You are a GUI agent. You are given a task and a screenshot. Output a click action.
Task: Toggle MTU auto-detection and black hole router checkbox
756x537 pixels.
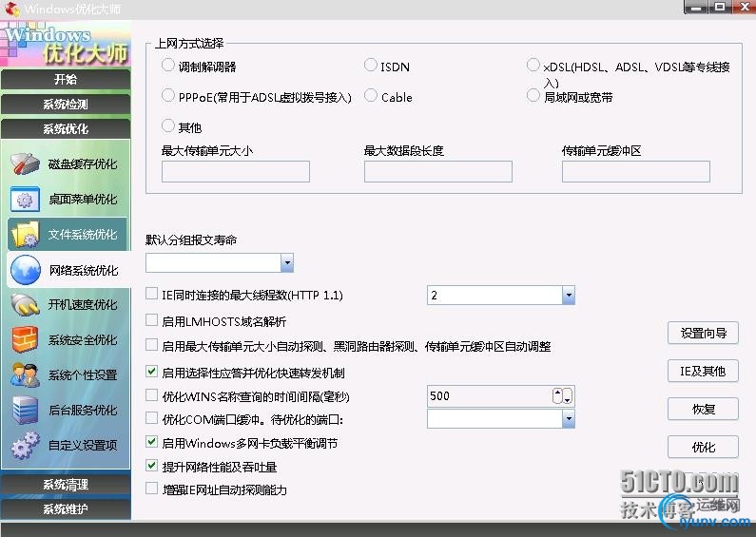click(x=151, y=345)
